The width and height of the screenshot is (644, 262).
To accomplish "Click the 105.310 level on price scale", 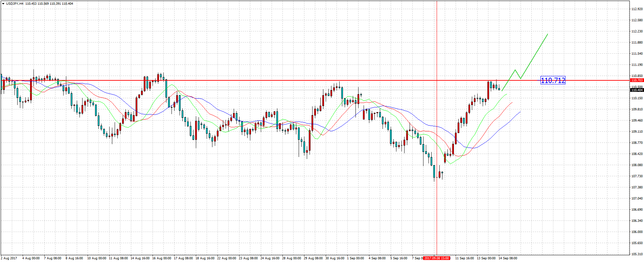I will point(637,254).
